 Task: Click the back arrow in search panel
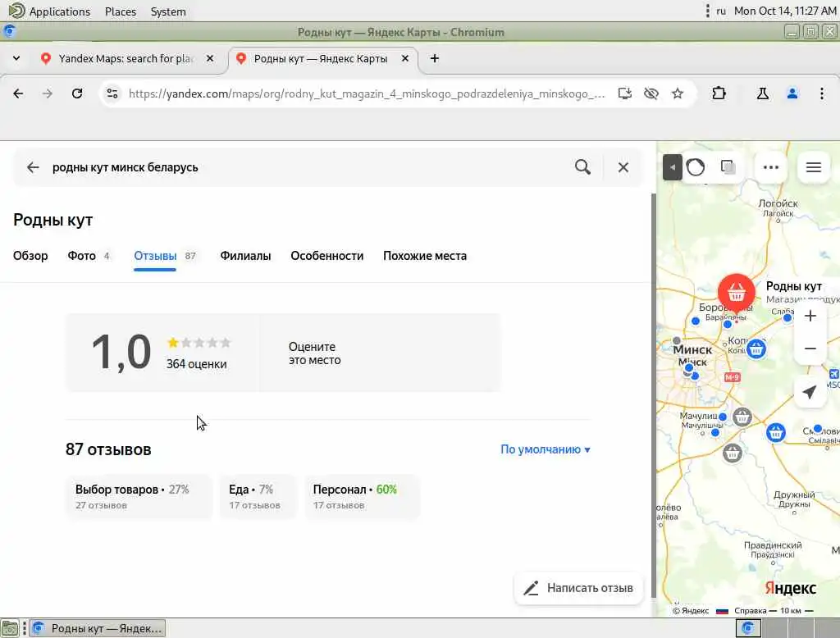point(33,167)
